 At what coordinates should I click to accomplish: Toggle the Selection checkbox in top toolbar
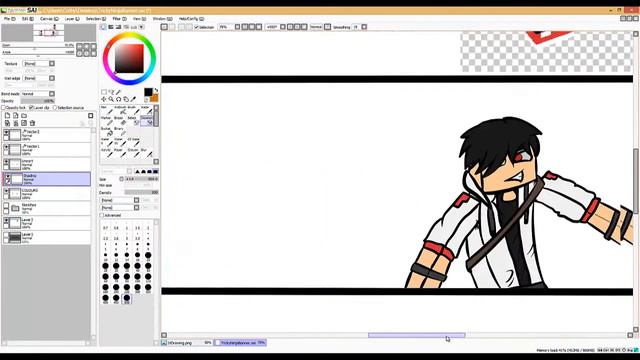tap(196, 27)
